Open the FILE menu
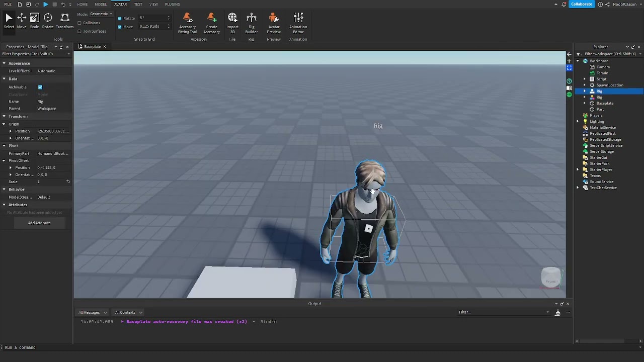This screenshot has width=644, height=362. click(x=8, y=5)
